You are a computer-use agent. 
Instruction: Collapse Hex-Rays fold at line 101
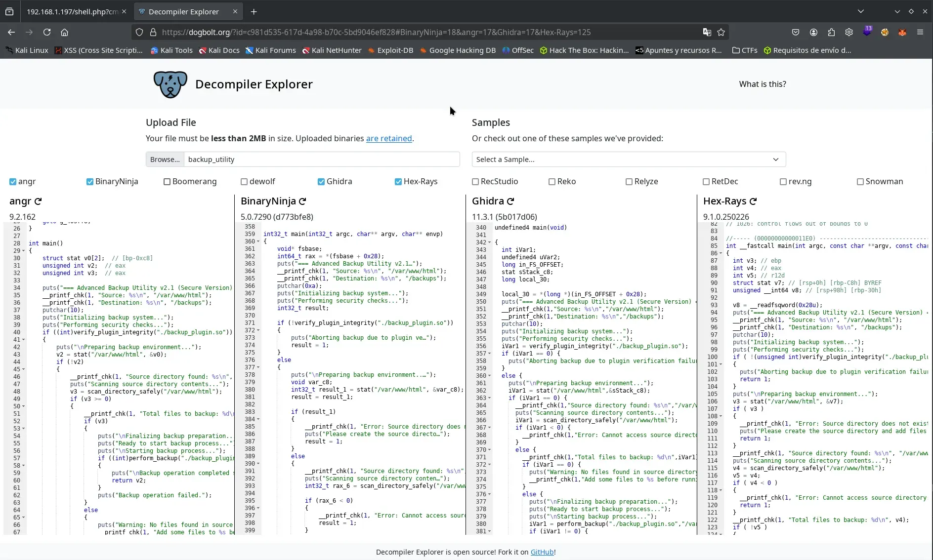click(x=721, y=364)
